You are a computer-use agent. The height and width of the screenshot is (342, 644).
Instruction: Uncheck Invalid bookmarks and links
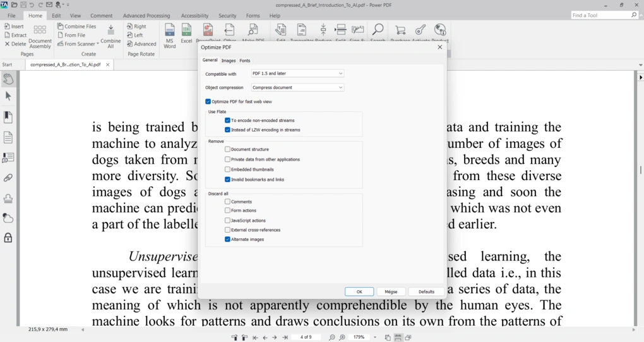click(x=227, y=180)
